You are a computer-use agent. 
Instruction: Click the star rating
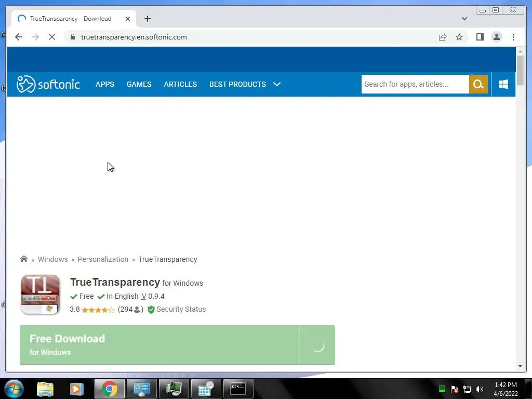pyautogui.click(x=98, y=310)
